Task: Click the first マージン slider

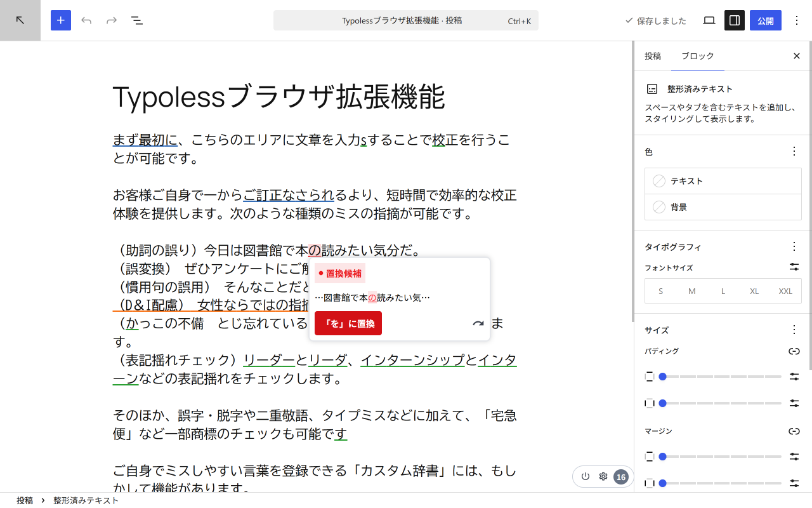Action: (x=720, y=457)
